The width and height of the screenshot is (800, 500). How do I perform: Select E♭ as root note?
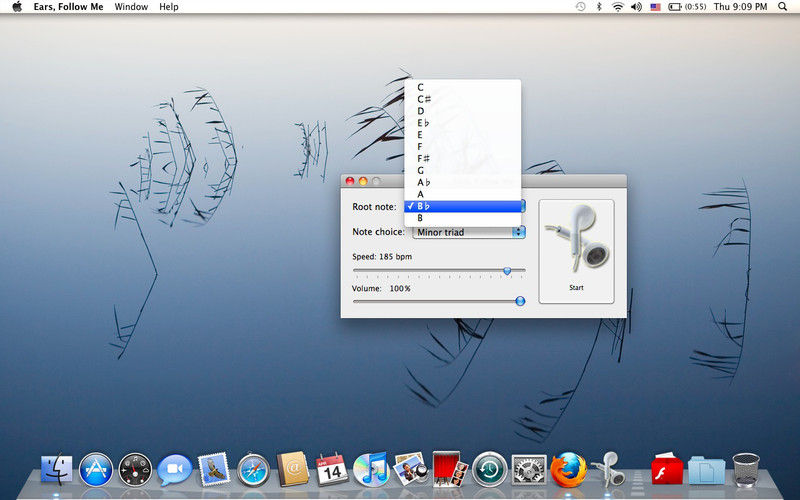(x=463, y=123)
